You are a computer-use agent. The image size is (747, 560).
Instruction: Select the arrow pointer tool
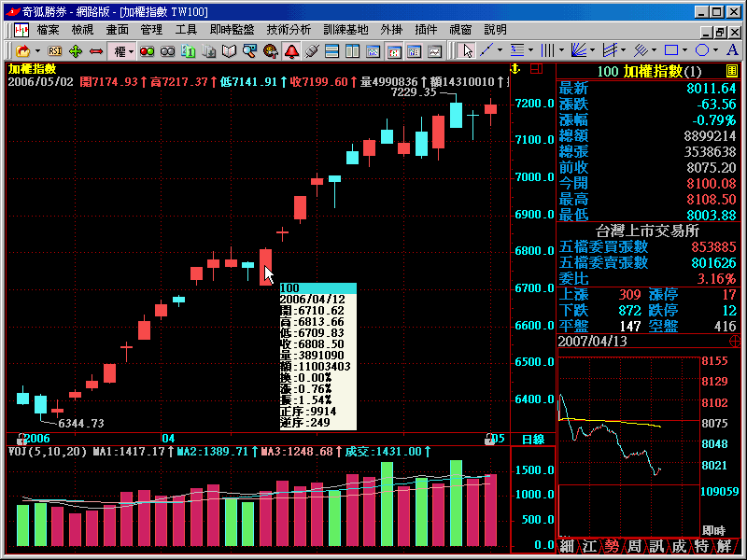[x=467, y=51]
